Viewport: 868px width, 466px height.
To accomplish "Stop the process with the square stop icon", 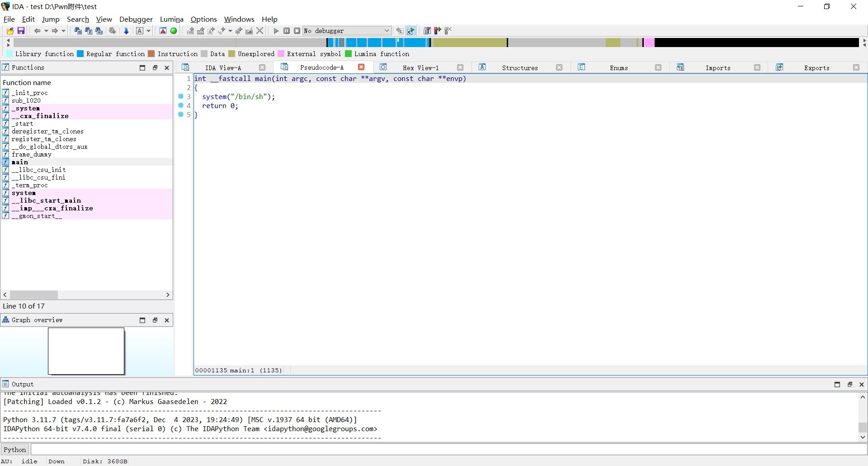I will click(x=297, y=31).
